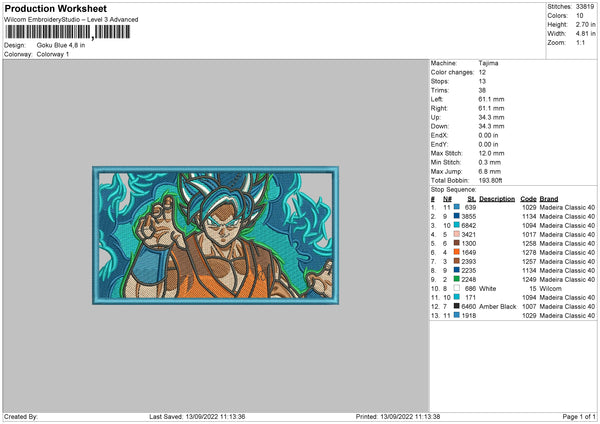Select code 1278 in the stop sequence
The height and width of the screenshot is (424, 600).
529,252
